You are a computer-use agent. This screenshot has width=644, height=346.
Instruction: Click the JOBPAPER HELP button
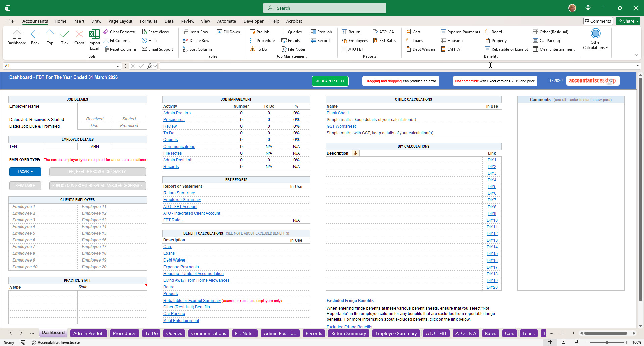click(330, 81)
